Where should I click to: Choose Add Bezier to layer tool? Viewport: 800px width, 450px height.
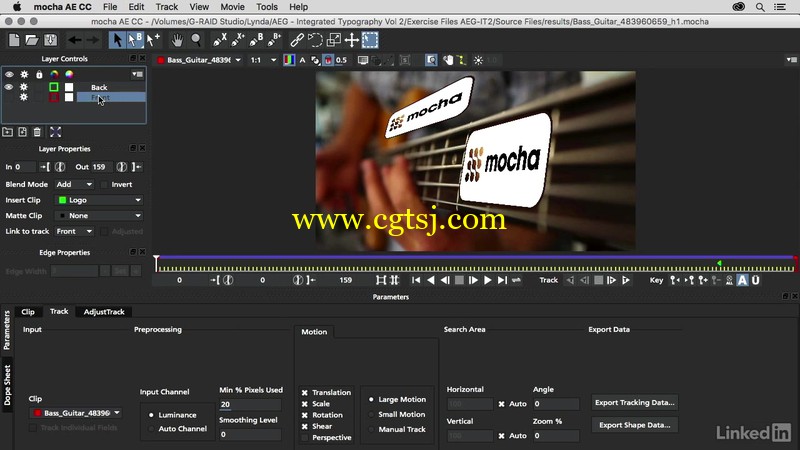(274, 40)
